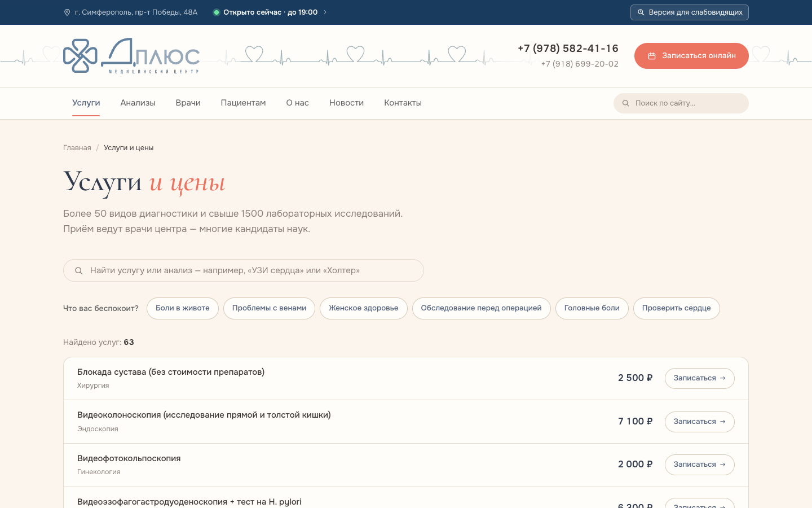Click the Гинекология category label

99,472
